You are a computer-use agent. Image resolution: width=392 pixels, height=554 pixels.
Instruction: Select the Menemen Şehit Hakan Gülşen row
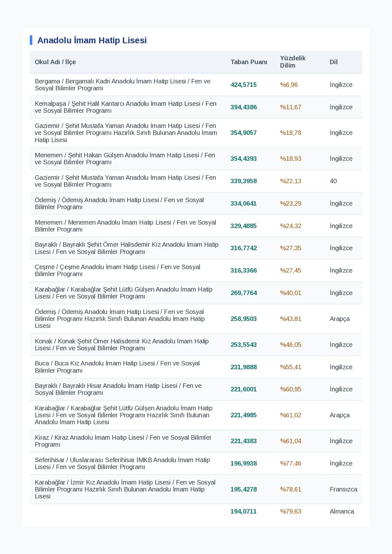coord(196,159)
